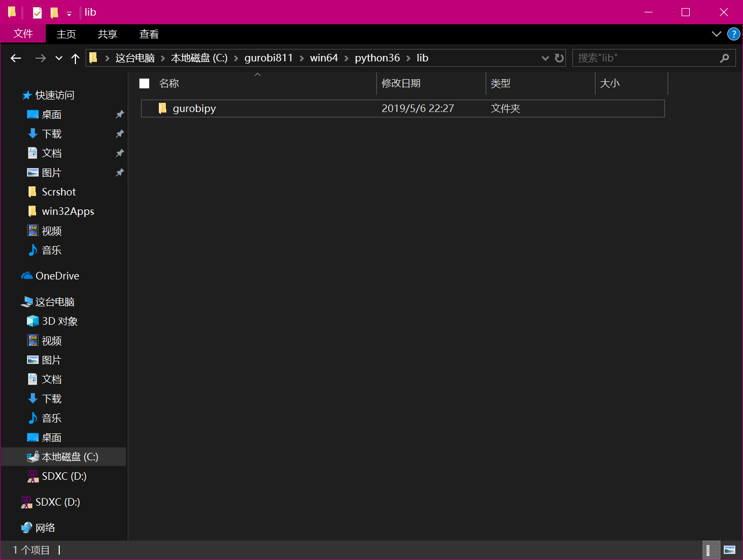The image size is (743, 560).
Task: Open 文档 under 这台电脑
Action: click(x=52, y=380)
